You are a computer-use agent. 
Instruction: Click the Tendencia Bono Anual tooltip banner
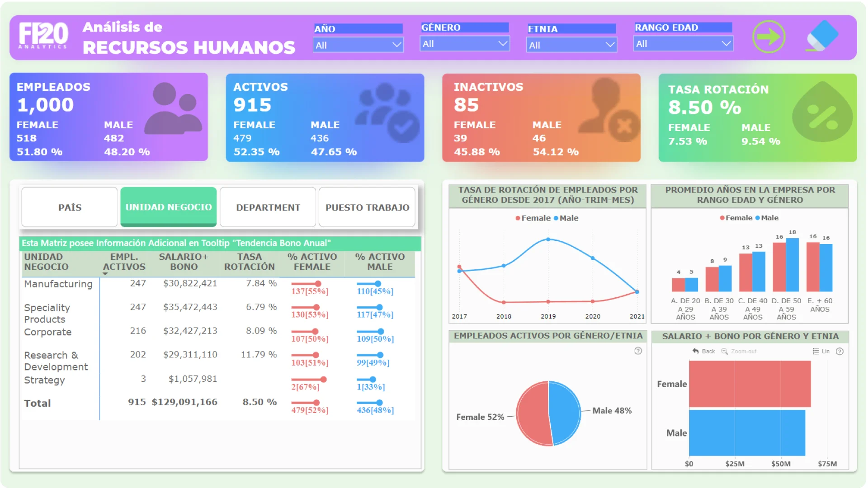coord(220,243)
